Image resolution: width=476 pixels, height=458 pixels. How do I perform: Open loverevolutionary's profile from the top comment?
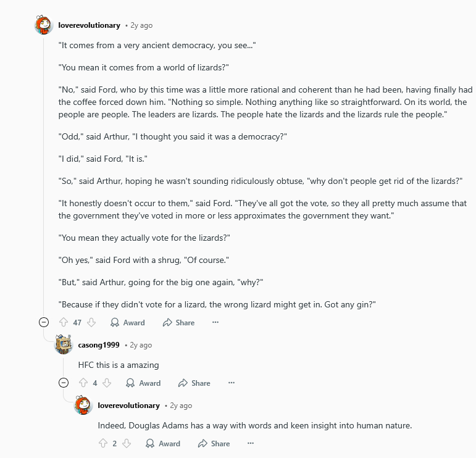coord(89,25)
